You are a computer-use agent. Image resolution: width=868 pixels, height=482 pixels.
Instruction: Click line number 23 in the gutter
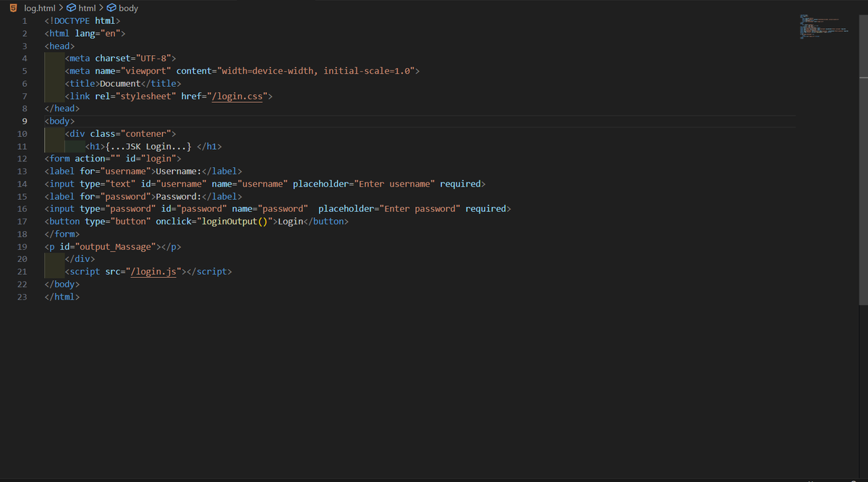click(22, 297)
